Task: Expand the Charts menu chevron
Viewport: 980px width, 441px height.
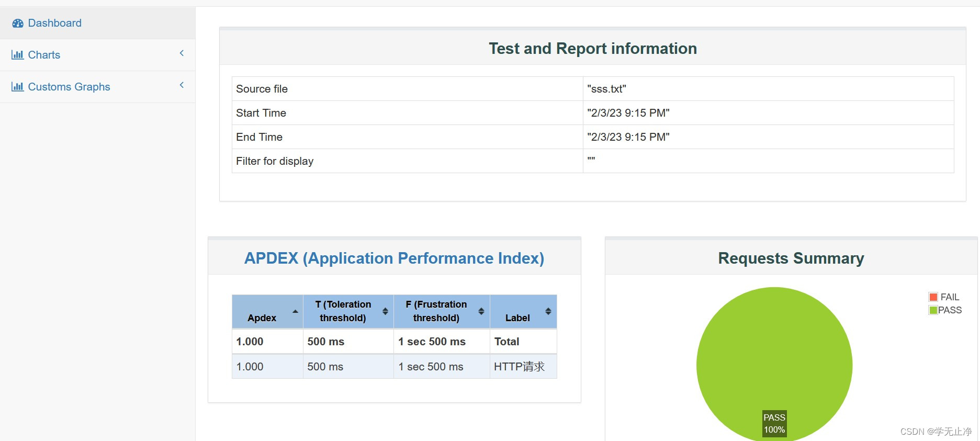Action: 182,53
